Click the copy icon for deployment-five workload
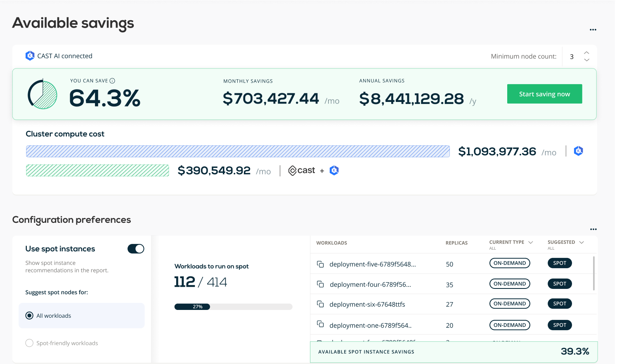The height and width of the screenshot is (364, 617). [320, 264]
